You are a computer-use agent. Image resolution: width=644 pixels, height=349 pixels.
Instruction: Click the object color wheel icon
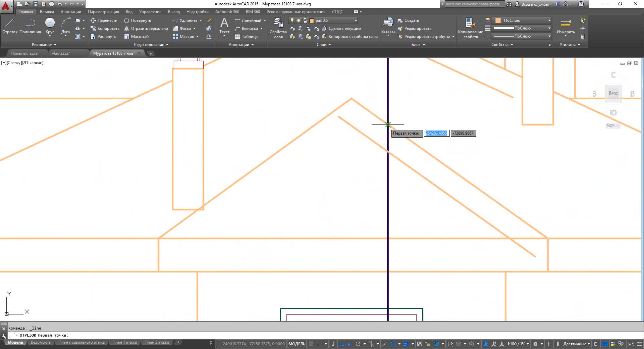click(488, 20)
